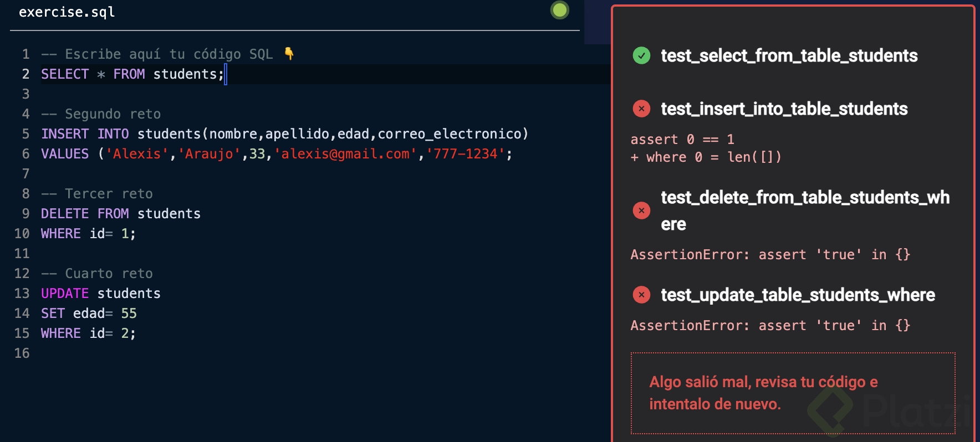The height and width of the screenshot is (442, 980).
Task: Click the SET edad= 55 line
Action: 89,313
